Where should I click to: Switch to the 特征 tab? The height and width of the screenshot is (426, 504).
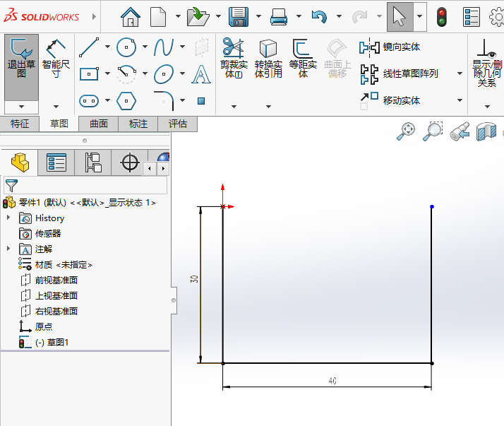(20, 124)
